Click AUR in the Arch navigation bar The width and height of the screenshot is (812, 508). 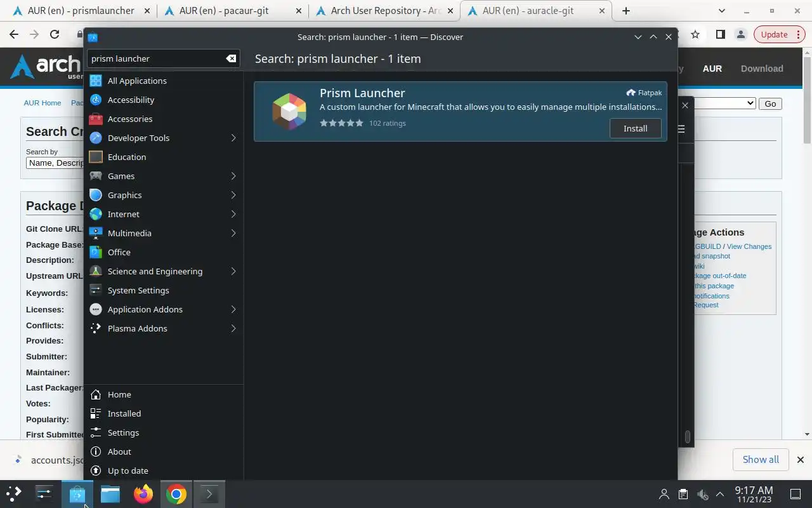(x=712, y=69)
